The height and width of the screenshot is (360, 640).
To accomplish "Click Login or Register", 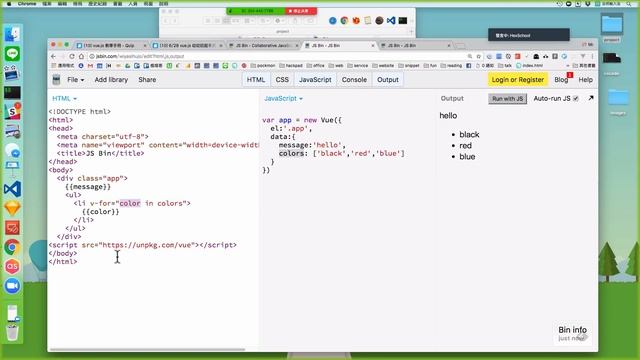I will (x=518, y=80).
